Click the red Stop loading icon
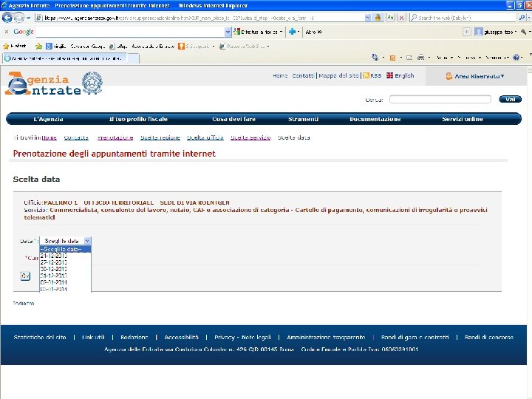The image size is (532, 399). click(401, 18)
